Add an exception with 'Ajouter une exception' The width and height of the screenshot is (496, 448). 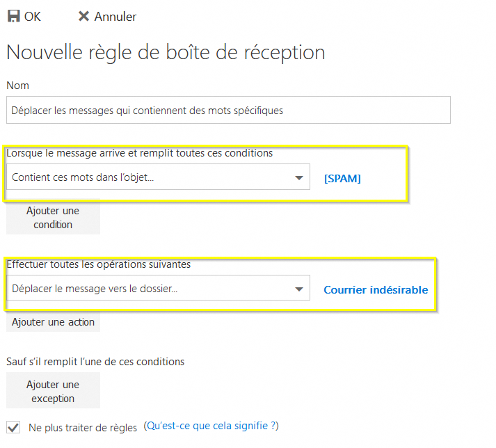[x=53, y=391]
